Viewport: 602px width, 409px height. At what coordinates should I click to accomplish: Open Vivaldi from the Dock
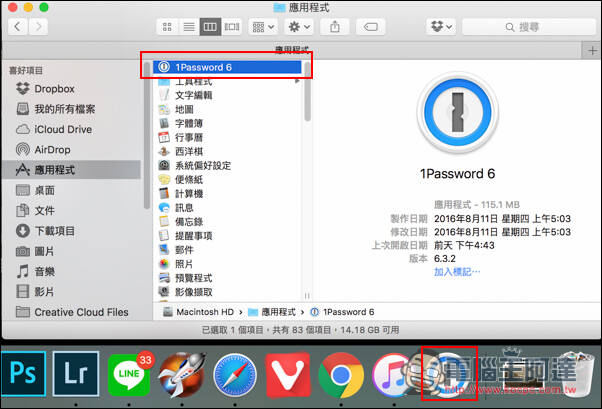288,375
